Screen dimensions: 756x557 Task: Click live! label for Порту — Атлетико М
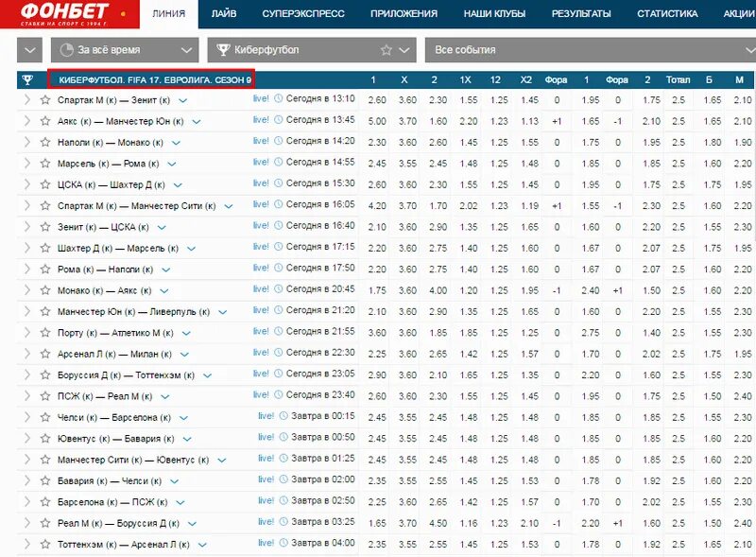click(x=261, y=331)
